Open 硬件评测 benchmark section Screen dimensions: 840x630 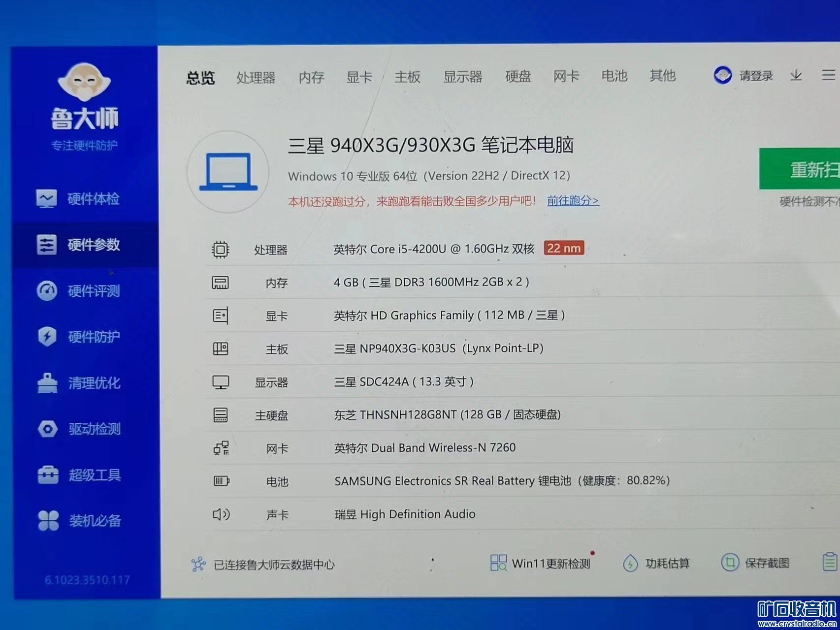coord(78,291)
